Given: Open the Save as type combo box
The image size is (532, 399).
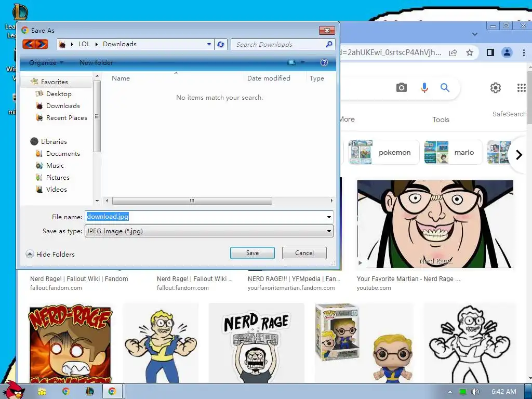Looking at the screenshot, I should pyautogui.click(x=209, y=231).
